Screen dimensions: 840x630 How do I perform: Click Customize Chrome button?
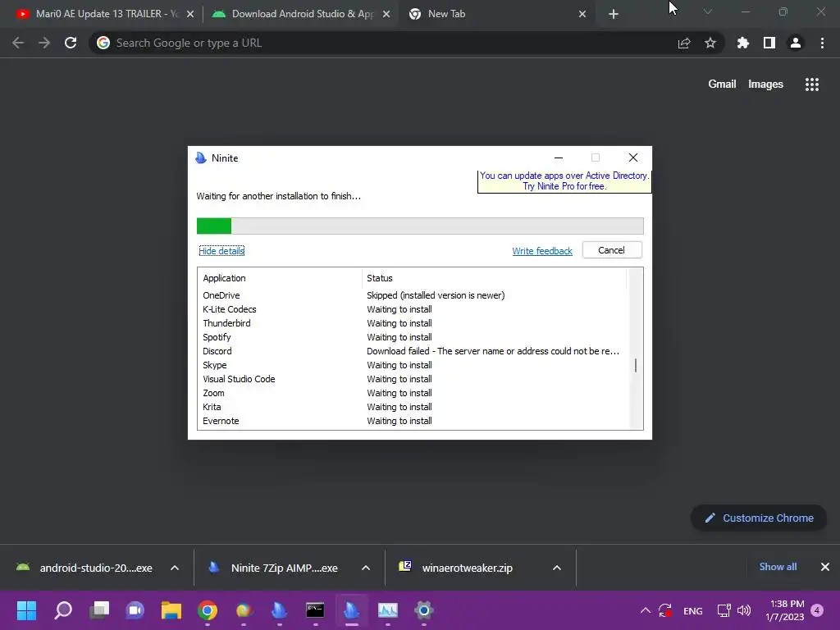pos(759,518)
